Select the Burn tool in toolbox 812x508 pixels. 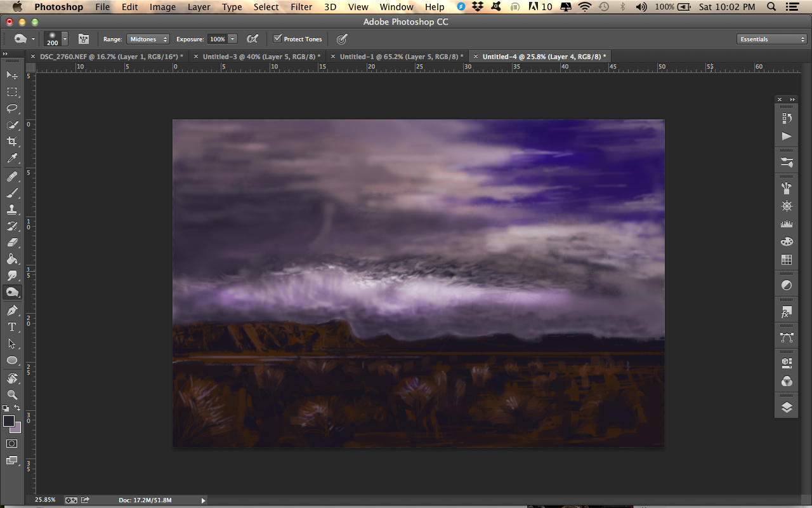[12, 292]
